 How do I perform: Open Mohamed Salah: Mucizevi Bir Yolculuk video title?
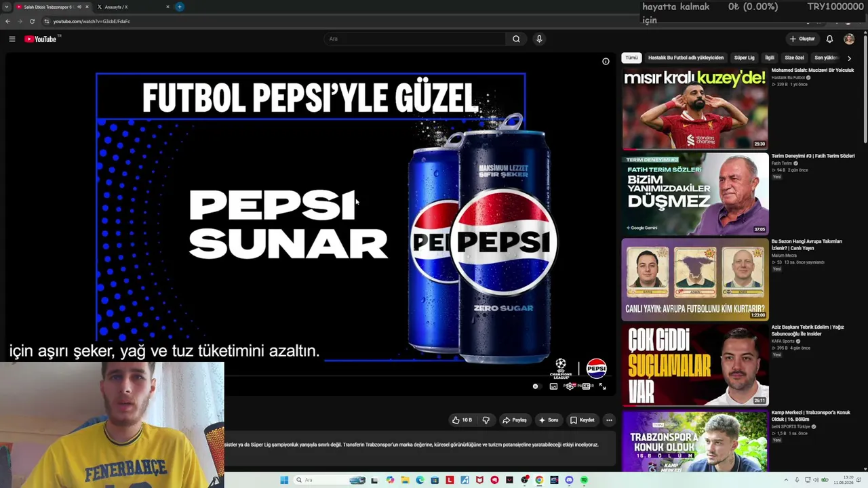812,70
